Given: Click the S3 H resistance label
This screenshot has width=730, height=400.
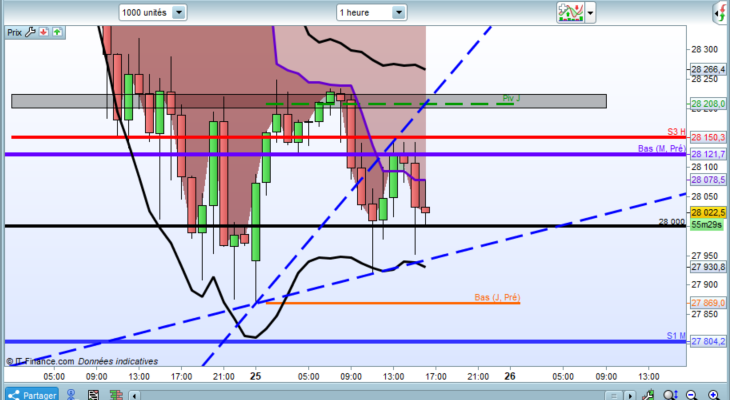Looking at the screenshot, I should 676,132.
